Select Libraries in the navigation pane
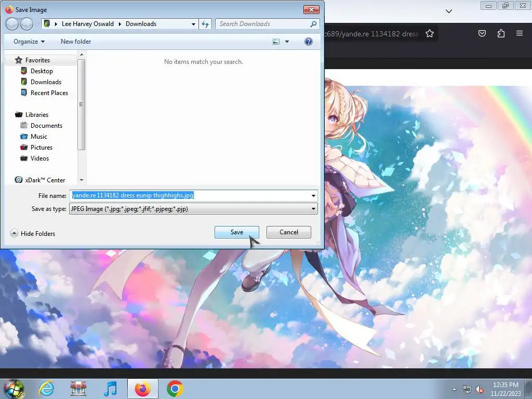Screen dimensions: 532x399 click(37, 115)
